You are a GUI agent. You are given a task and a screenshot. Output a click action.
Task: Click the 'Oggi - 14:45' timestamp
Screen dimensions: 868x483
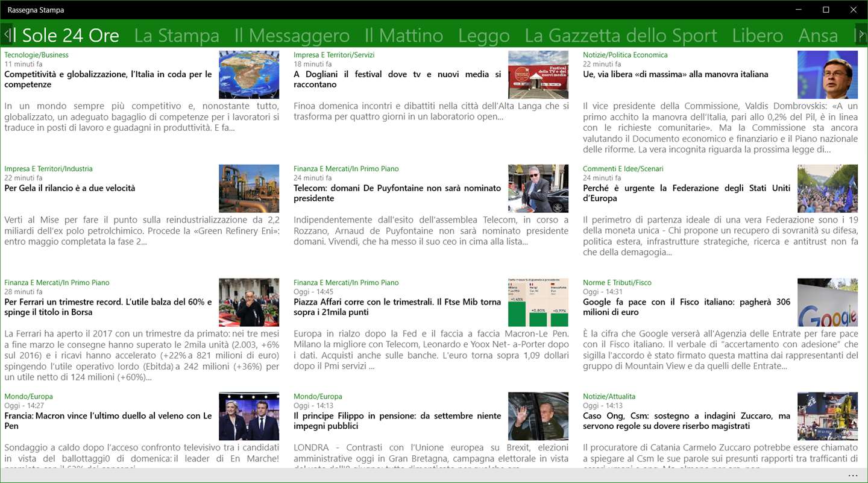pyautogui.click(x=313, y=292)
